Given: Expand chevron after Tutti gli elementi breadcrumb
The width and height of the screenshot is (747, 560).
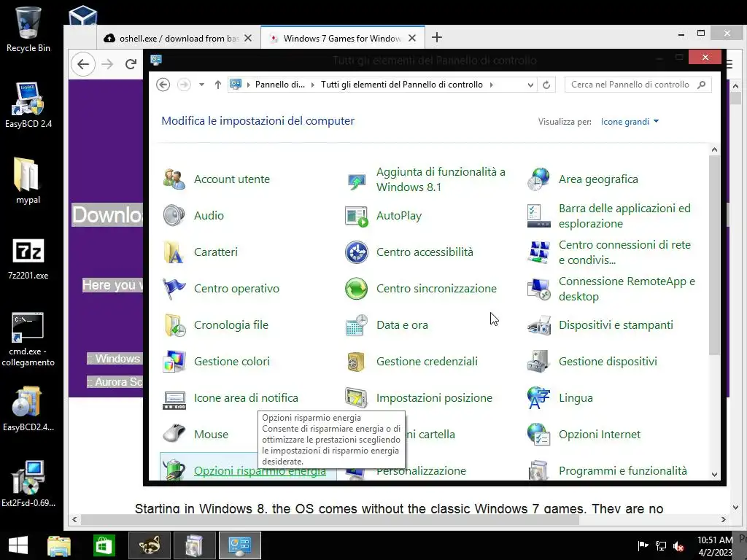Looking at the screenshot, I should tap(491, 85).
